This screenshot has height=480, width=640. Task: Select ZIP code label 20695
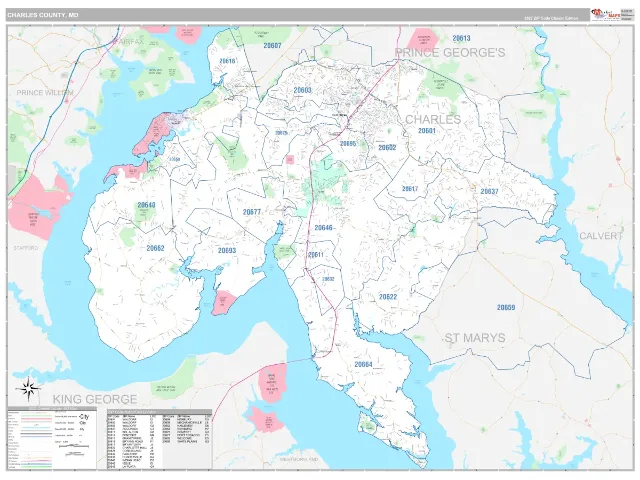click(x=348, y=144)
